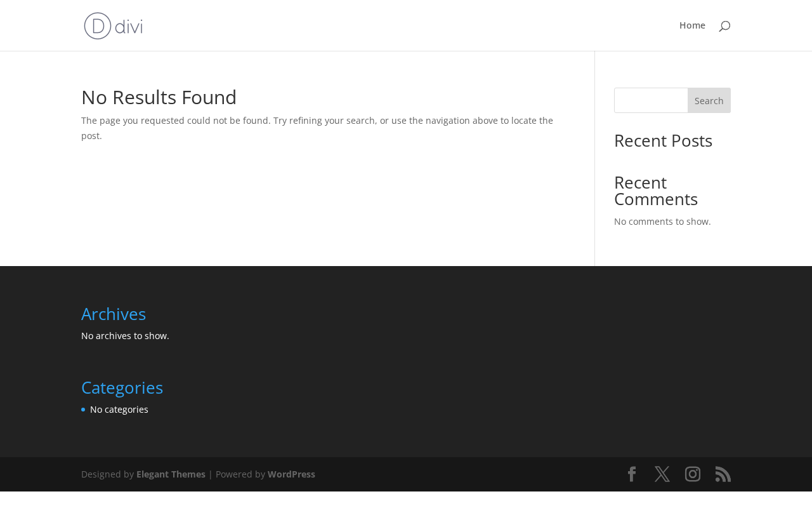Click the Archives footer heading

114,314
